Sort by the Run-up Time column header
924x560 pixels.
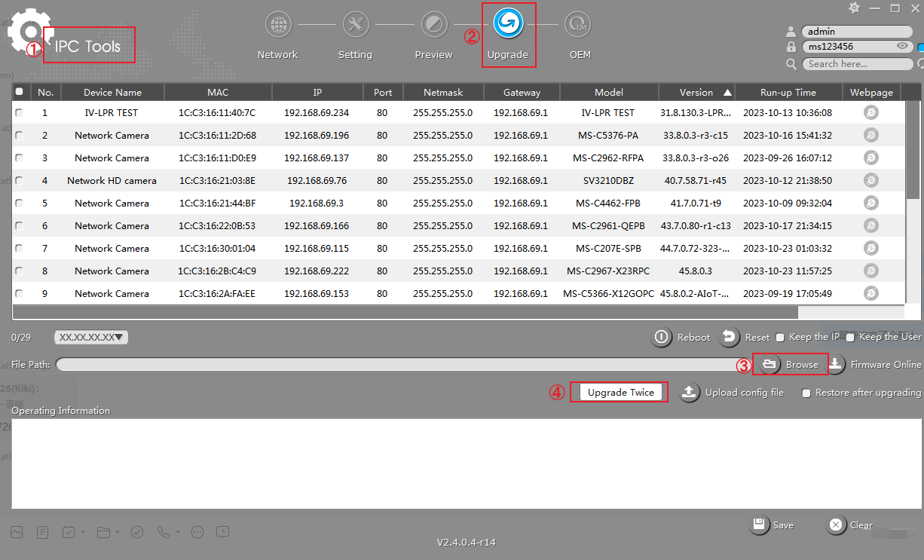788,93
